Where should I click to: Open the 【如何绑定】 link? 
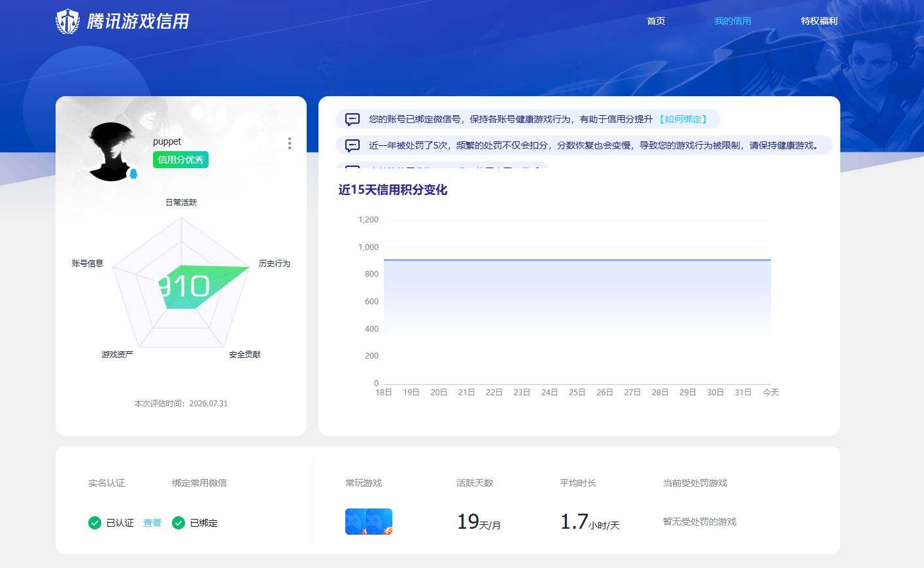pos(683,119)
